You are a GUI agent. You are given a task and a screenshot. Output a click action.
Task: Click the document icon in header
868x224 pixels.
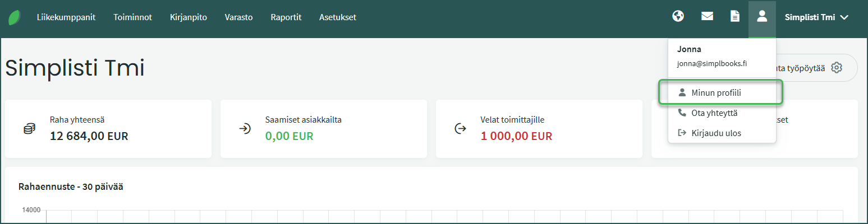pos(734,16)
